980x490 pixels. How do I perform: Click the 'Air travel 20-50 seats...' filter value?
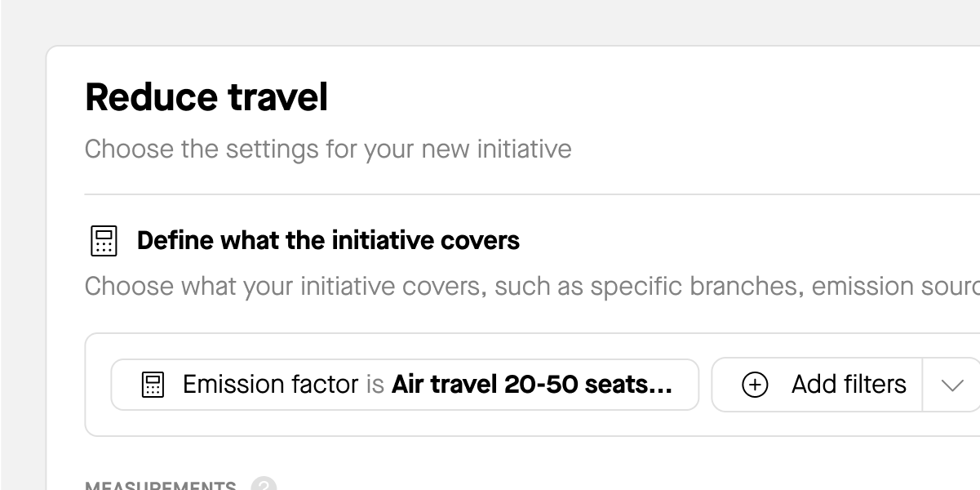point(531,385)
